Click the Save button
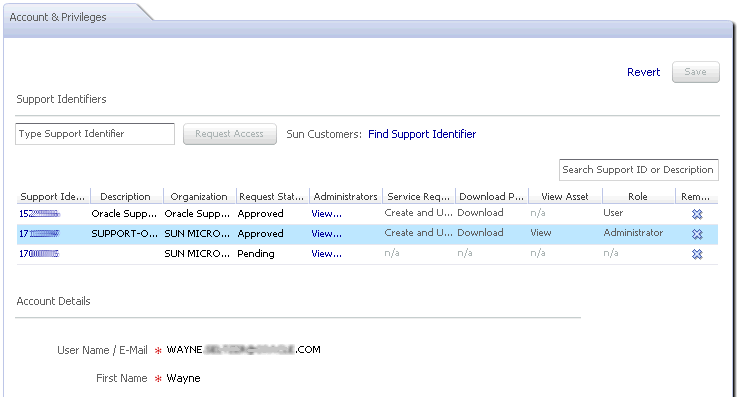This screenshot has height=397, width=737. (x=696, y=72)
